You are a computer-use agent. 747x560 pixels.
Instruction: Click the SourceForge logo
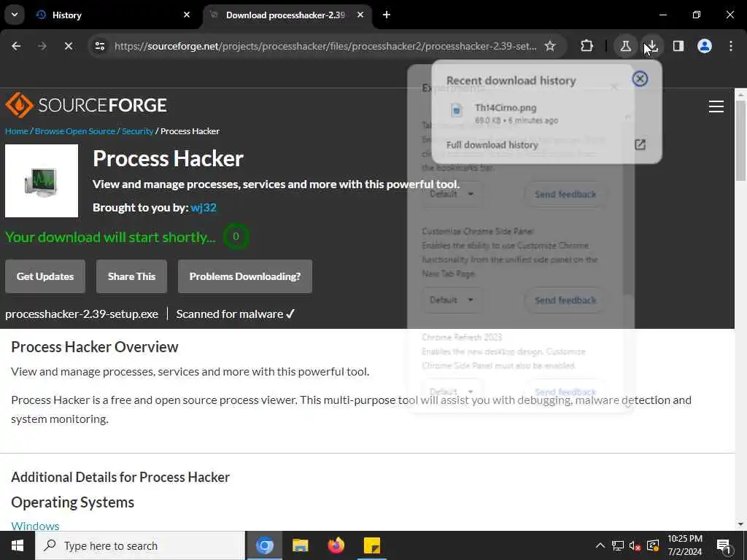point(86,105)
